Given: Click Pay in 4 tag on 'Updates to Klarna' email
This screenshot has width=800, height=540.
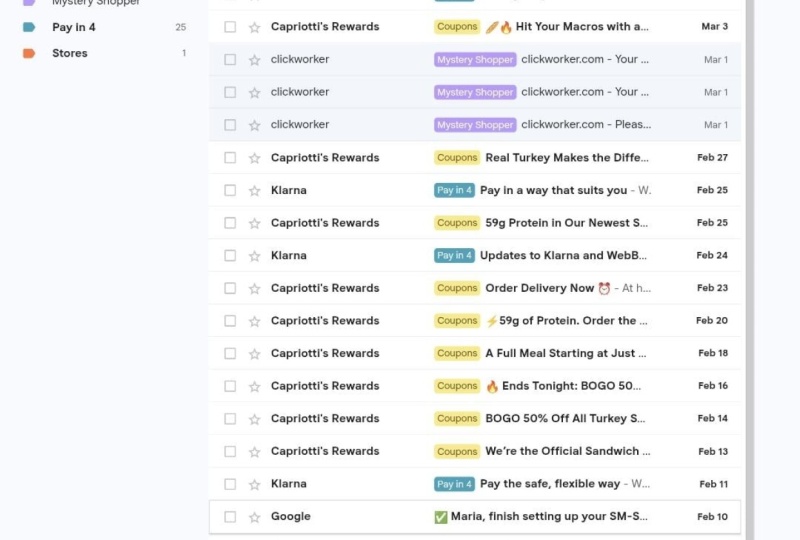Looking at the screenshot, I should 454,255.
